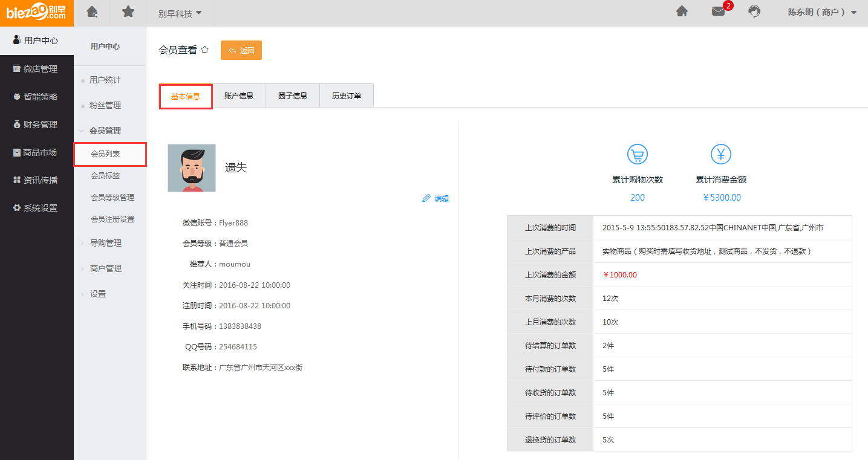This screenshot has width=868, height=460.
Task: Collapse the 会员管理 sidebar section
Action: point(105,131)
